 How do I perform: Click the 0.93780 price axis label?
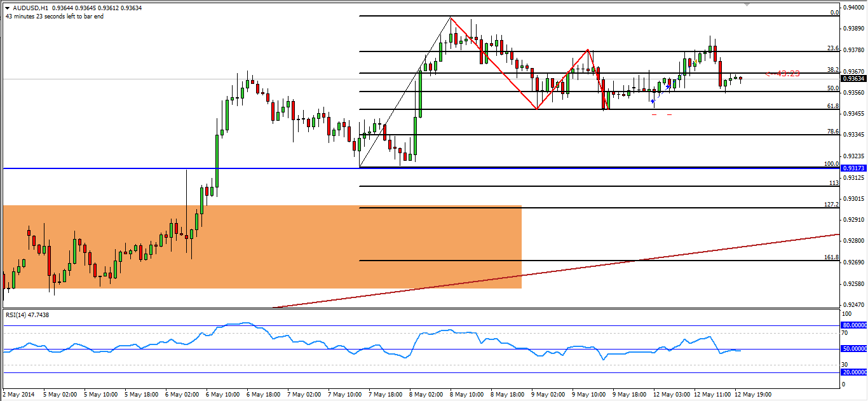click(852, 50)
